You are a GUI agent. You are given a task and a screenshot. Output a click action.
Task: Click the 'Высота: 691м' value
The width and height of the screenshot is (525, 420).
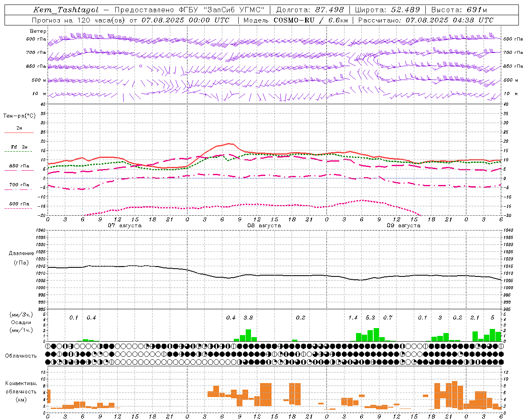point(459,10)
